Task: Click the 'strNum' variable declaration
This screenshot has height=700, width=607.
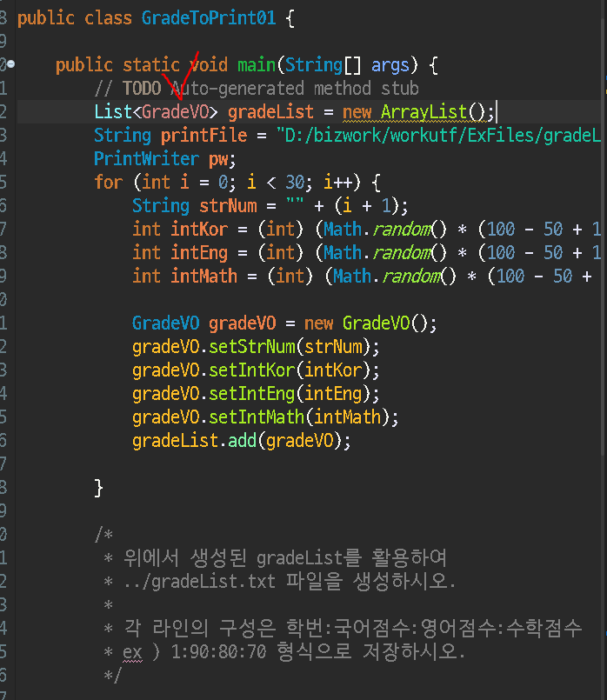Action: point(228,206)
